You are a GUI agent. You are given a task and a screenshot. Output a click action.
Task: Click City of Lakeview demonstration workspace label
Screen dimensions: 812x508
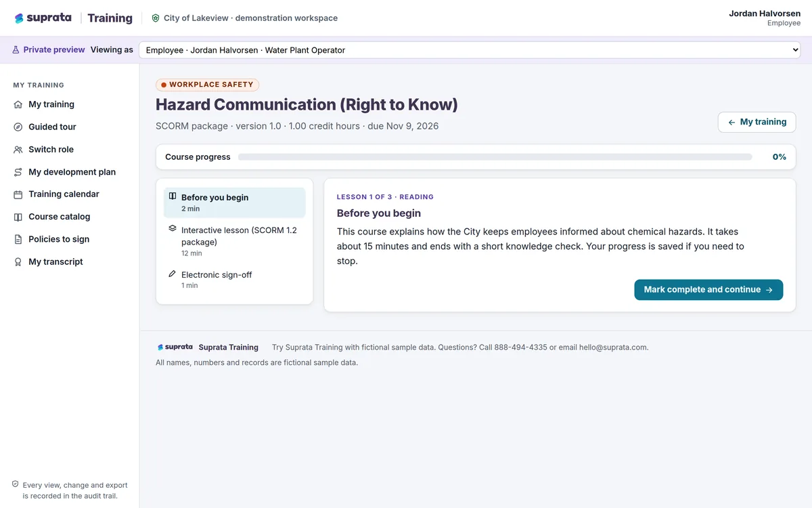[x=250, y=18]
